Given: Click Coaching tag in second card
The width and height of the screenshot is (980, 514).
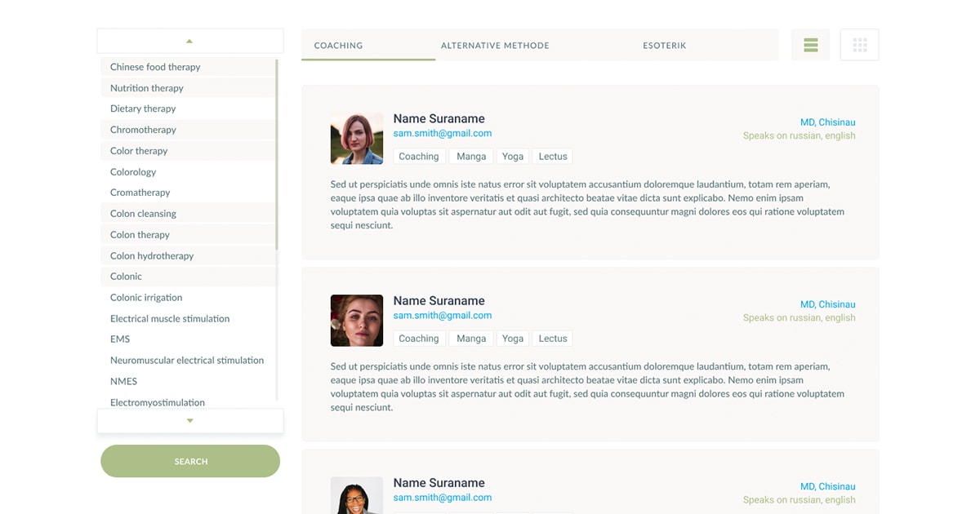Looking at the screenshot, I should click(419, 339).
